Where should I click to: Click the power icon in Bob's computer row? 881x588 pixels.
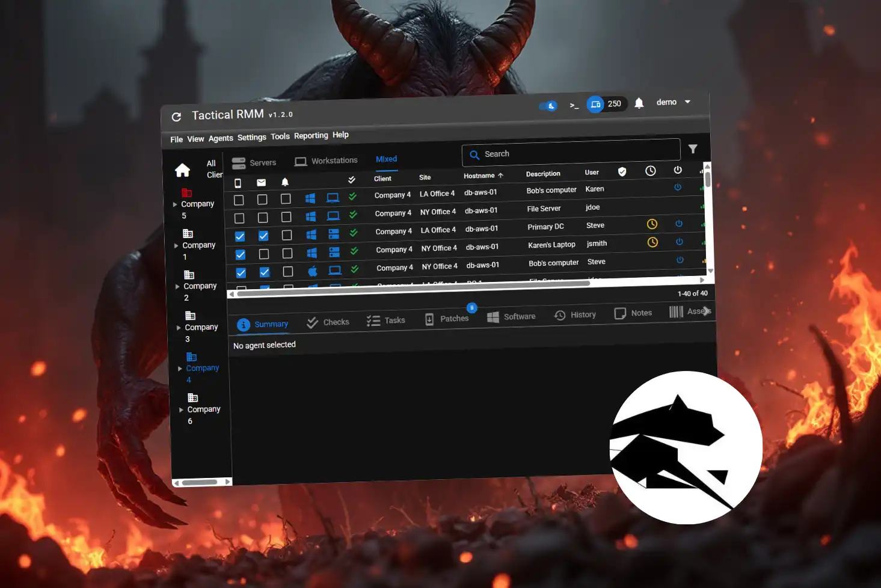click(x=678, y=188)
